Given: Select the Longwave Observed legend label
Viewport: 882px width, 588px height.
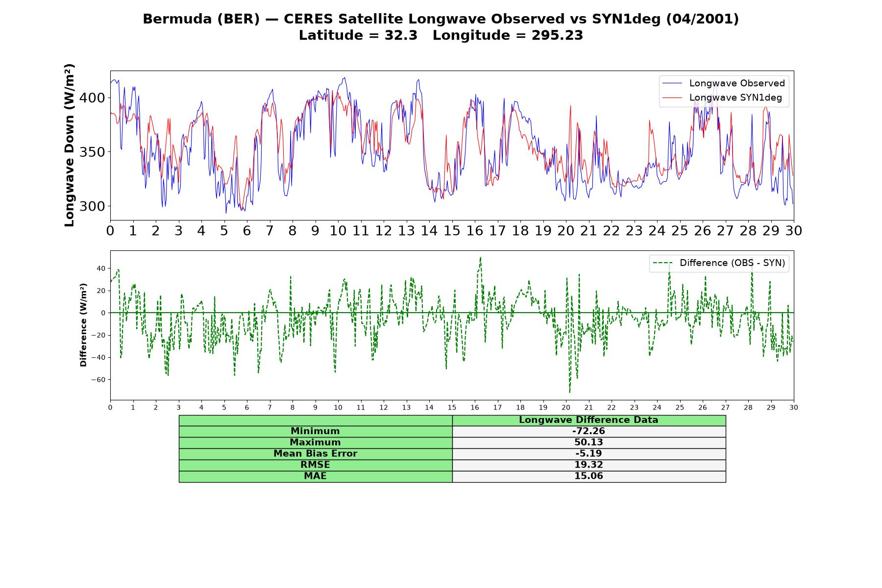Looking at the screenshot, I should coord(737,83).
